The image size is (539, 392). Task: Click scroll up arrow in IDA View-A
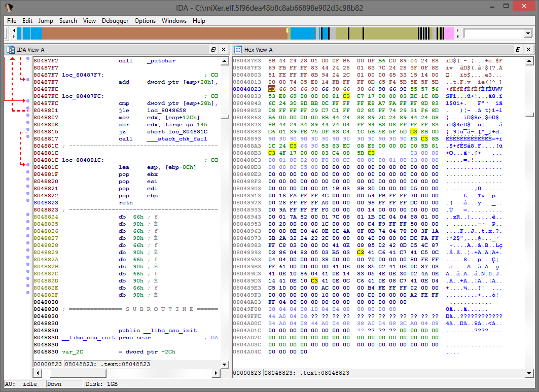(x=225, y=61)
